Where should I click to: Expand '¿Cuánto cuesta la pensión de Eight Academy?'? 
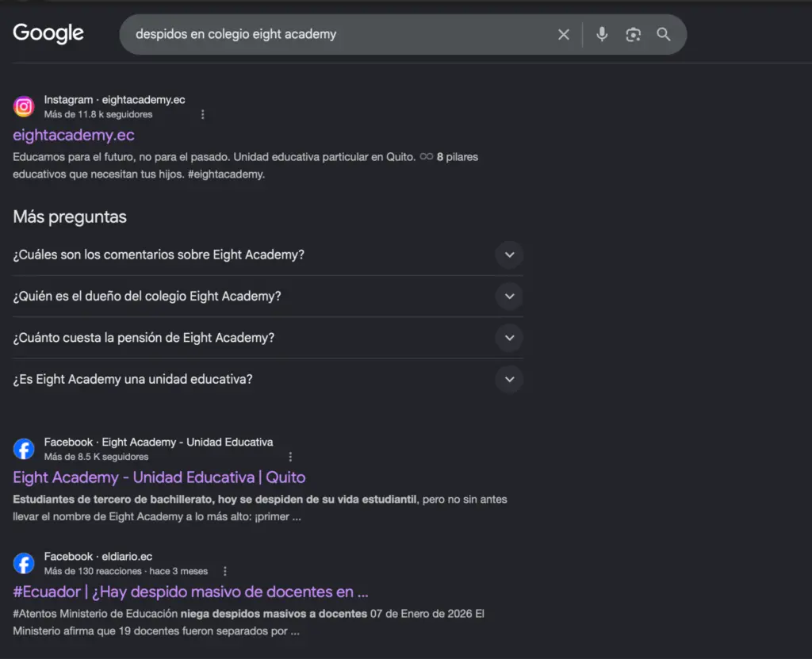[268, 337]
